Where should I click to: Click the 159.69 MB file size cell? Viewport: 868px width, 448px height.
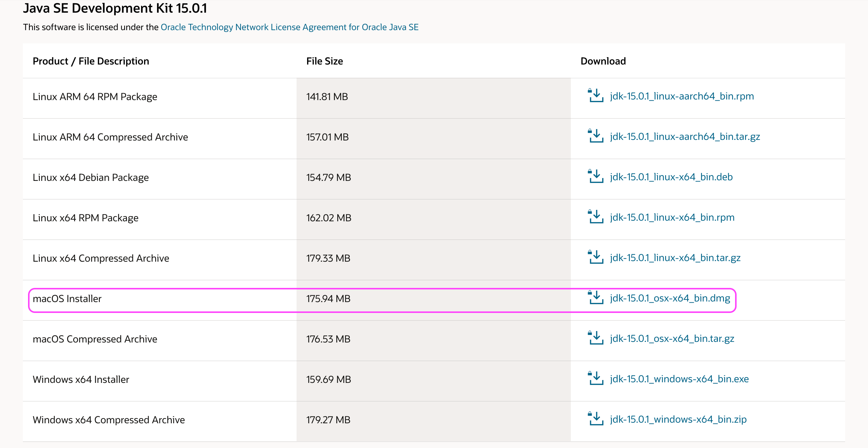pyautogui.click(x=434, y=381)
